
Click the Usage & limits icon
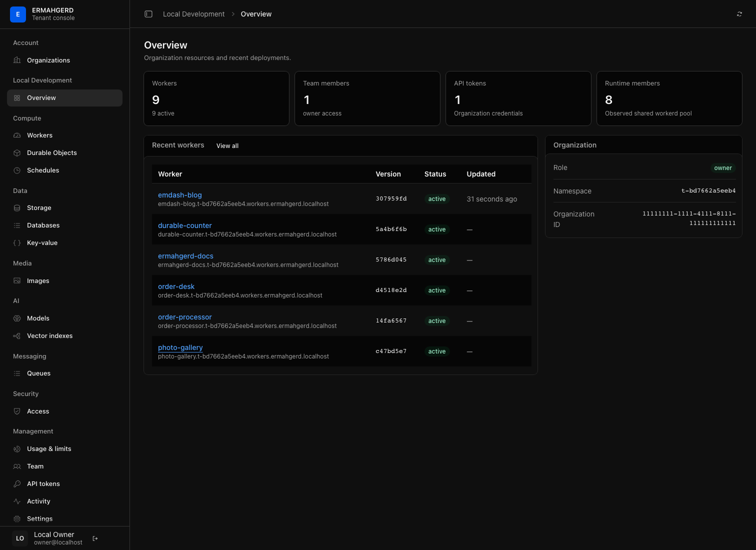coord(17,449)
